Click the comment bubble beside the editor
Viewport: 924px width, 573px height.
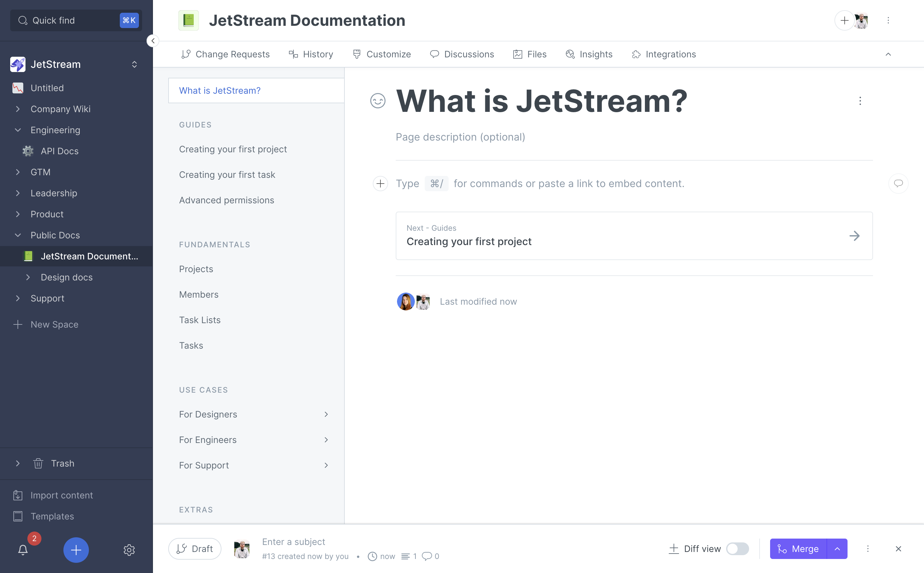[x=898, y=184]
